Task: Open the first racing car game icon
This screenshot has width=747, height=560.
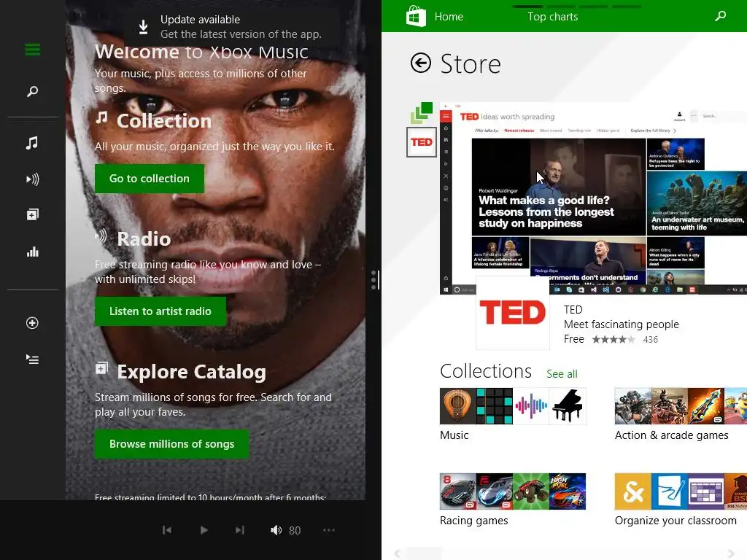Action: point(458,491)
